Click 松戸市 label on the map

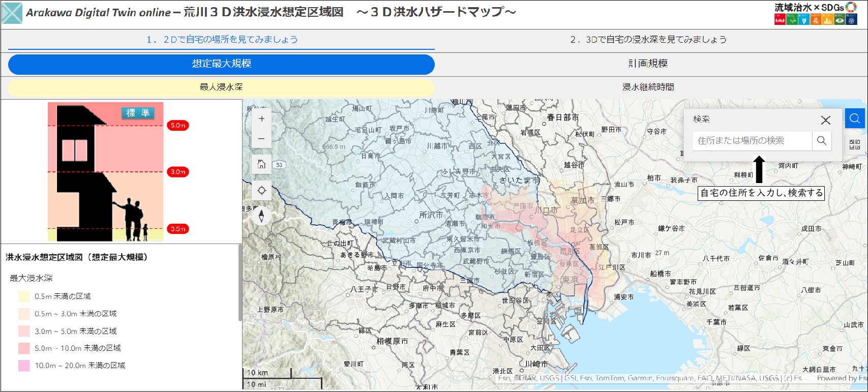[x=624, y=222]
